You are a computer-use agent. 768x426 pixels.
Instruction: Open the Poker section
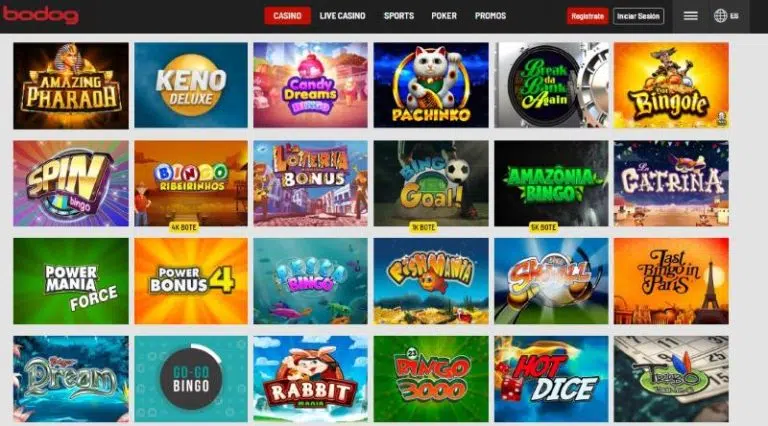[444, 16]
